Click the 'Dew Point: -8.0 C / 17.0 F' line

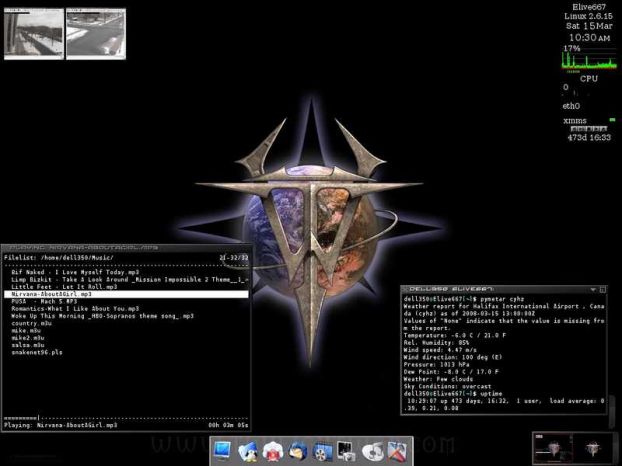(x=451, y=372)
